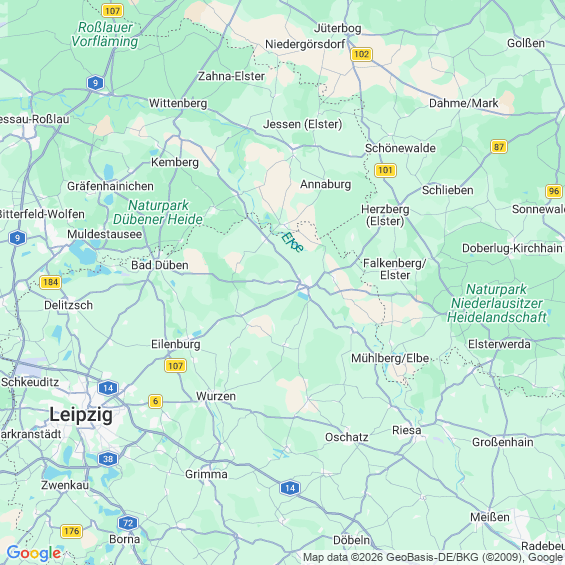Click the A72 highway shield near Borna
The width and height of the screenshot is (565, 565).
coord(128,523)
